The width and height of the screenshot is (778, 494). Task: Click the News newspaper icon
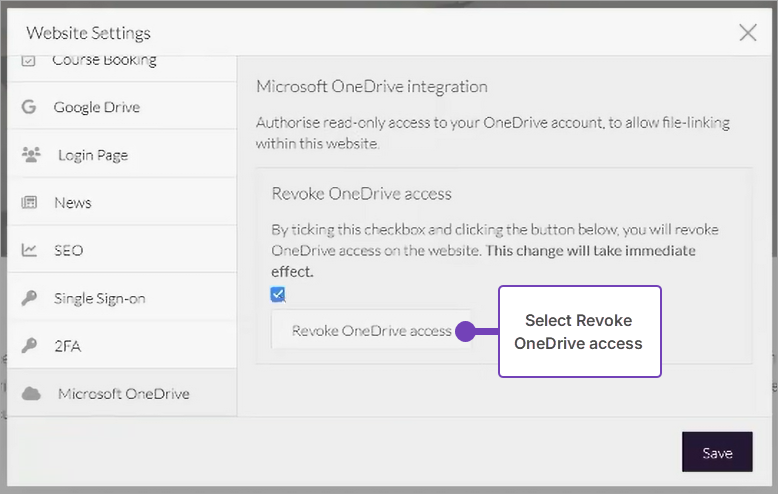point(29,203)
